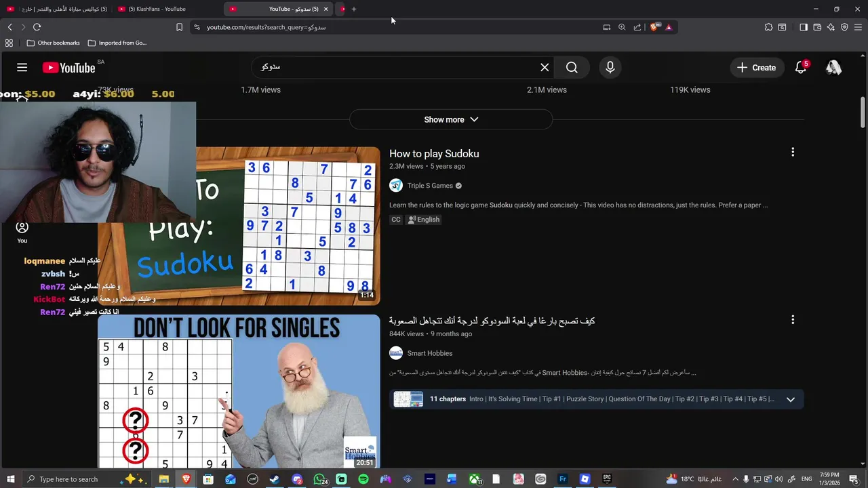The width and height of the screenshot is (868, 488).
Task: Open the YouTube hamburger guide menu
Action: pyautogui.click(x=22, y=67)
